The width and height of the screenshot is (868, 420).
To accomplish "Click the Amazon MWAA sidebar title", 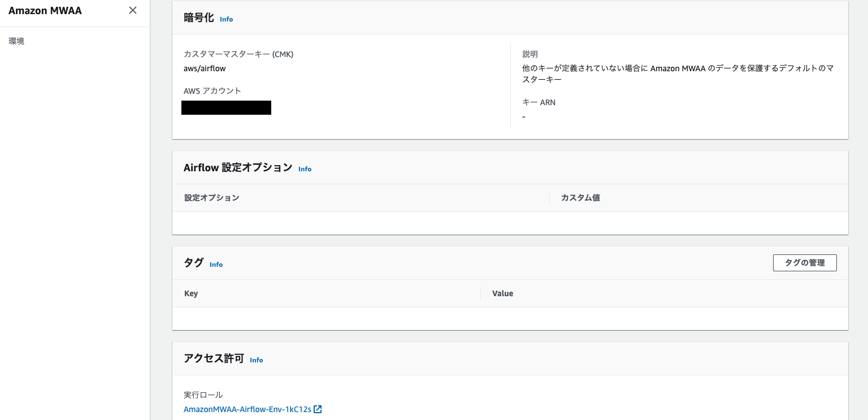I will click(x=45, y=10).
